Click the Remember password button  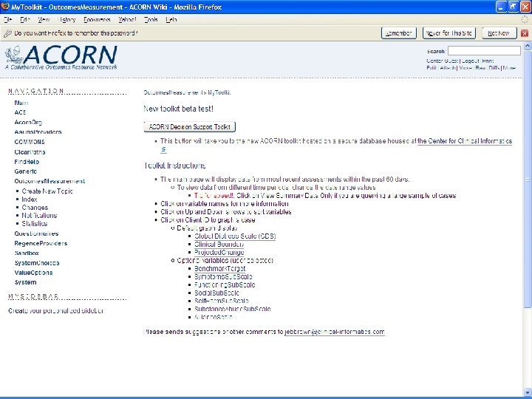399,33
